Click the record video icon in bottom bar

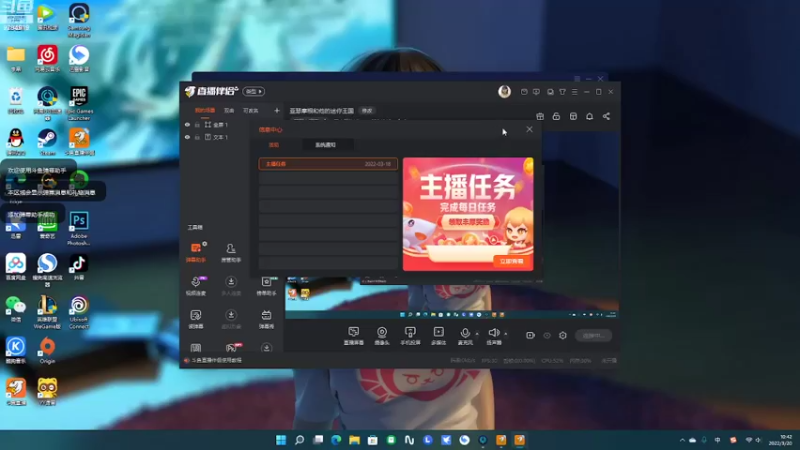(x=531, y=335)
